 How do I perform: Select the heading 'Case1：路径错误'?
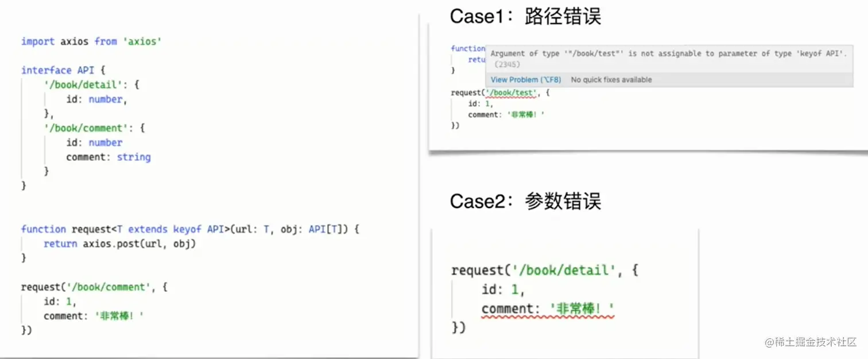tap(525, 16)
